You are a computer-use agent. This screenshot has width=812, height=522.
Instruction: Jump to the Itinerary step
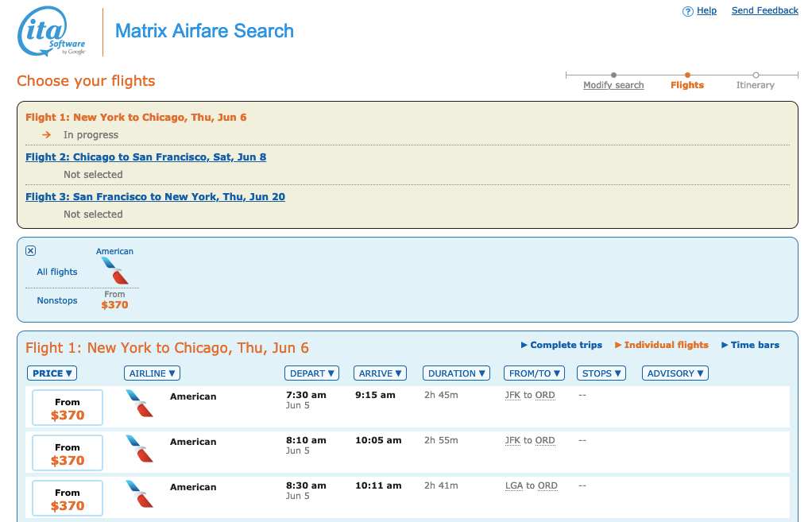click(x=754, y=85)
